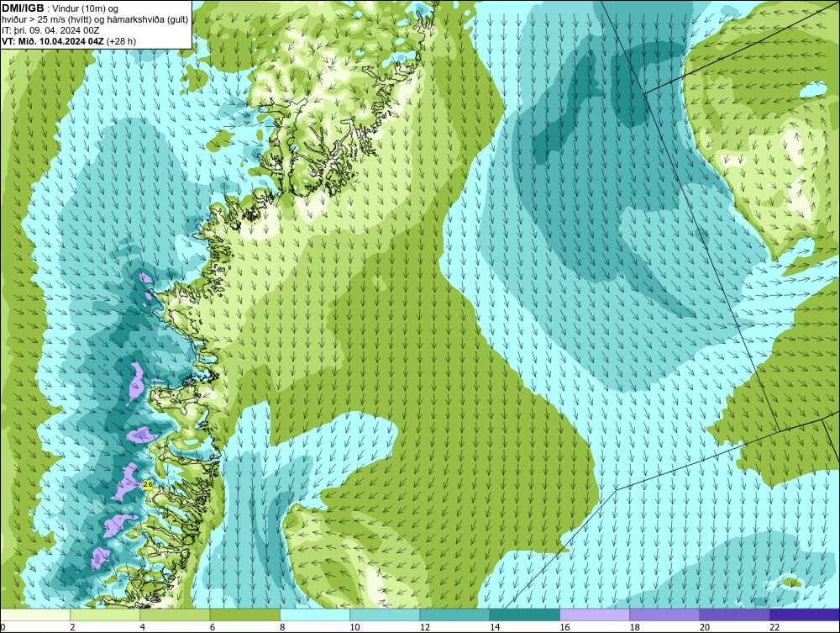
Task: Click the 12–14 m/s legend color
Action: tap(454, 615)
